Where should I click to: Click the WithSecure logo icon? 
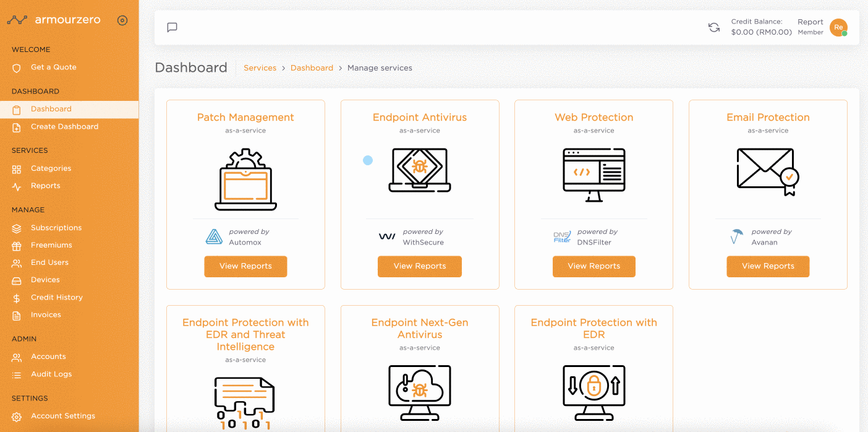click(x=387, y=236)
